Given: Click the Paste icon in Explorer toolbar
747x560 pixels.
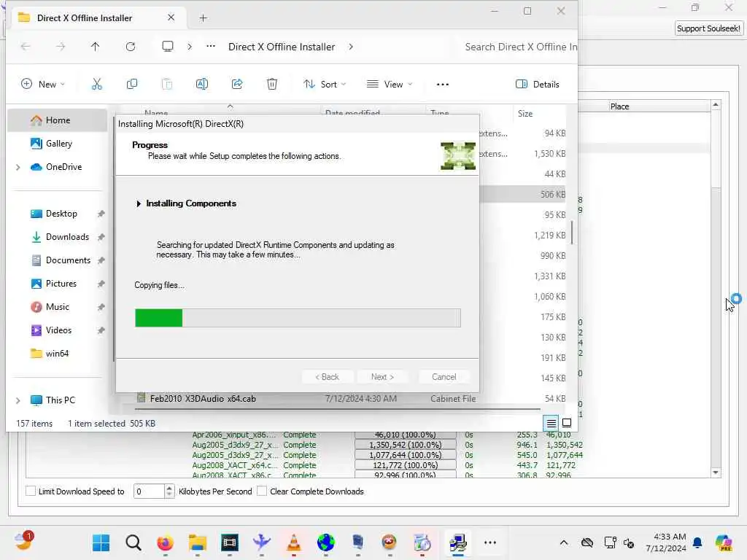Looking at the screenshot, I should [167, 85].
